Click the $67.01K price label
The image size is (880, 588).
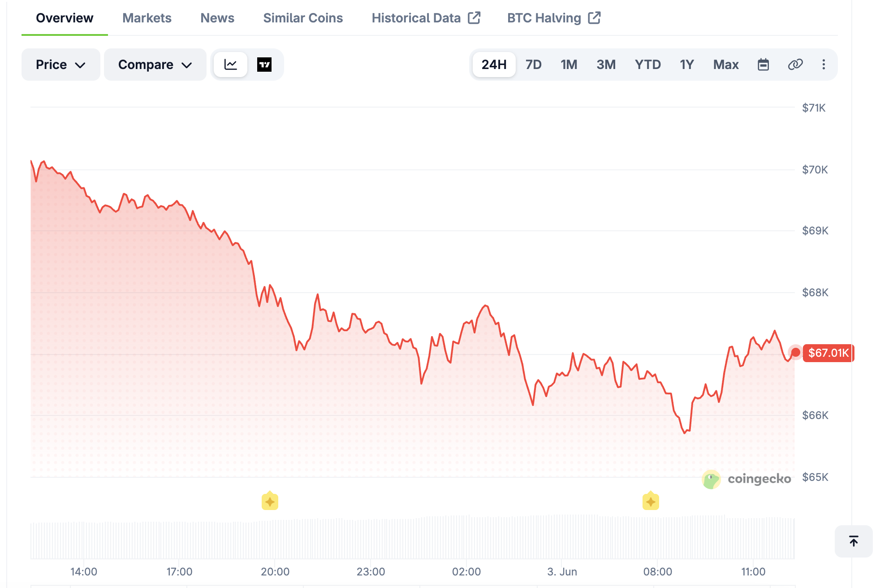[x=828, y=353]
